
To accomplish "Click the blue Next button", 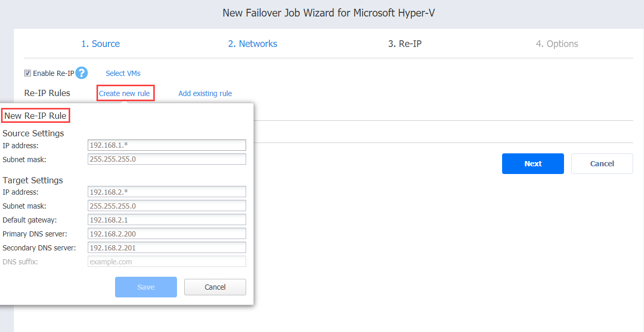I will click(533, 164).
